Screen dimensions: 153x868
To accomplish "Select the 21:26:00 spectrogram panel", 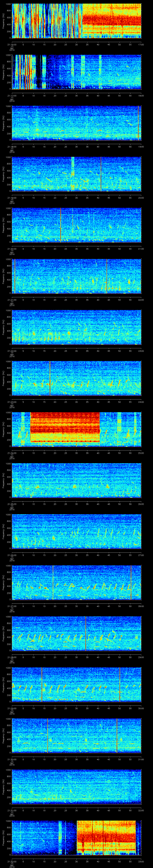I will (76, 531).
